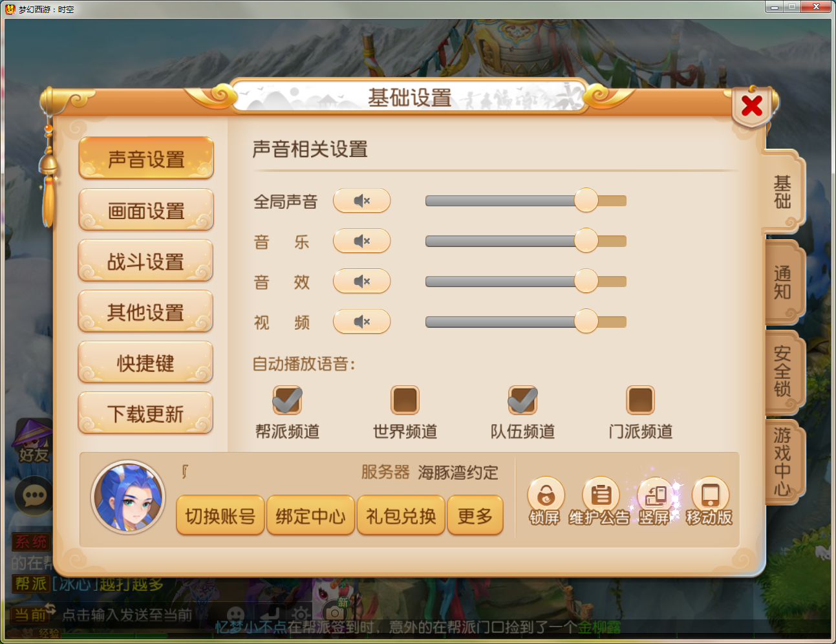Click the 好友 friends icon

32,443
